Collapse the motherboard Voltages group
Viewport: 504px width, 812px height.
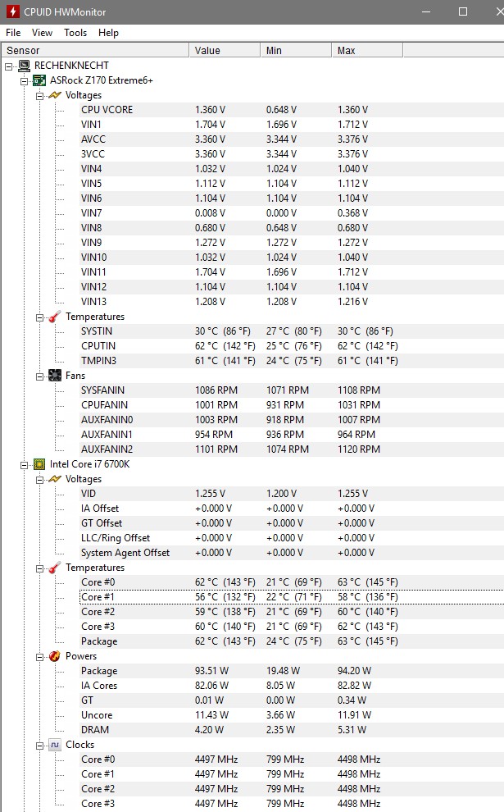coord(39,96)
